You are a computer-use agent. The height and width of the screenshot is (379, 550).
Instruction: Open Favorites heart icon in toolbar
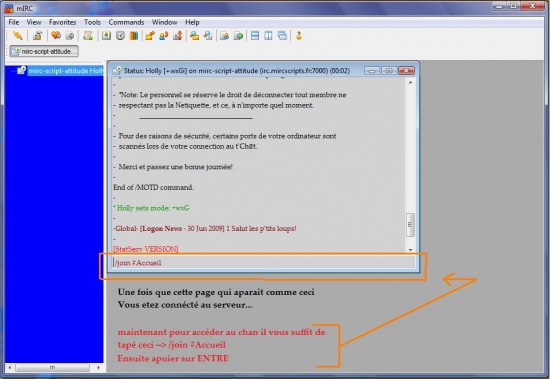click(56, 35)
